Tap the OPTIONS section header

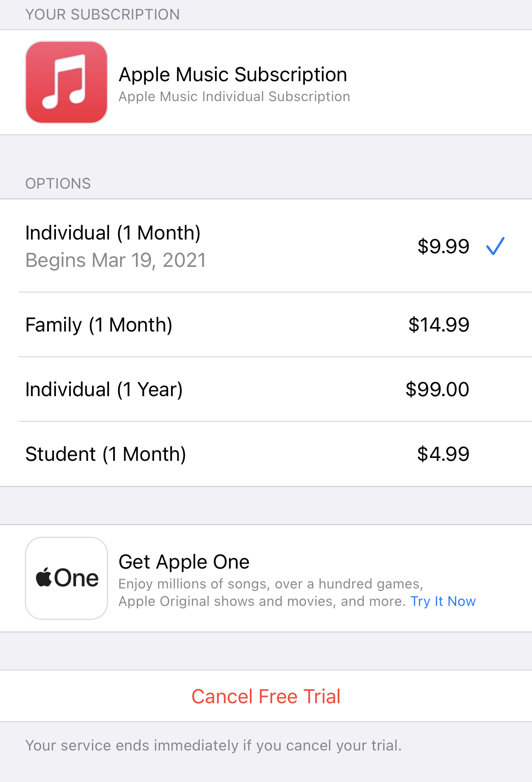coord(58,184)
